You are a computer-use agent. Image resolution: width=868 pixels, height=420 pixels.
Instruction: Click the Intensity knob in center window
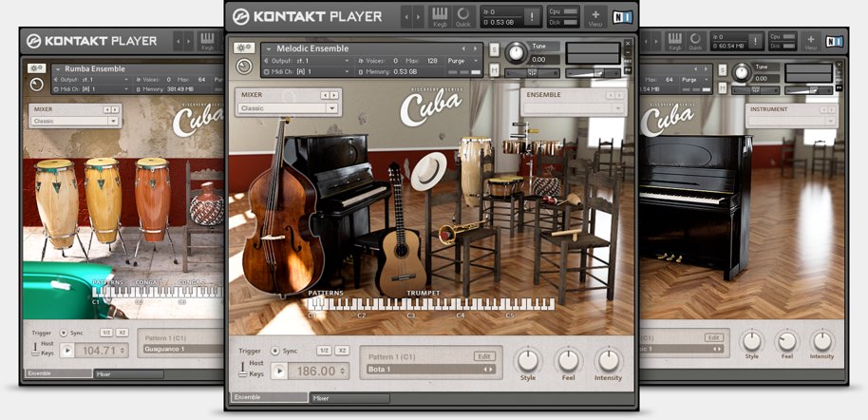609,361
